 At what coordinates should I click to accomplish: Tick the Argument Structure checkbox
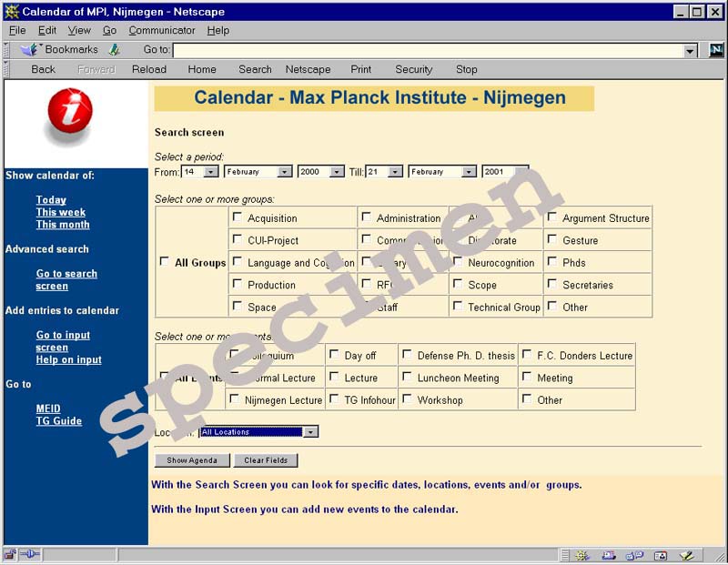(x=552, y=217)
